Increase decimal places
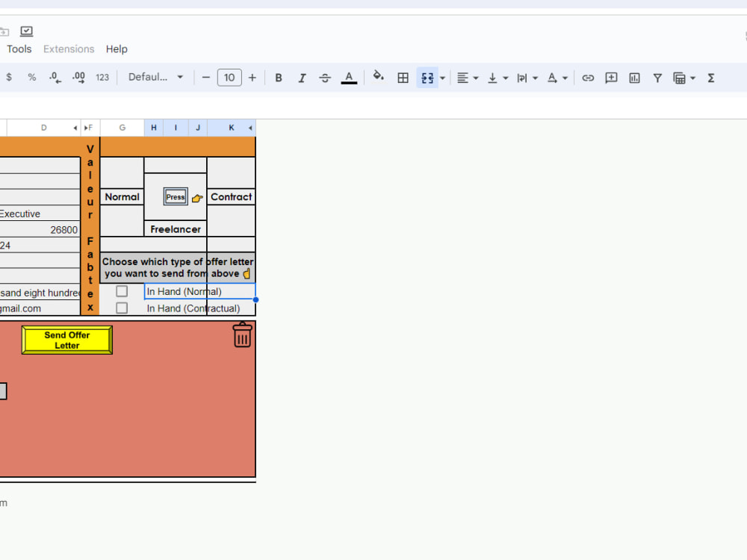747x560 pixels. tap(78, 77)
